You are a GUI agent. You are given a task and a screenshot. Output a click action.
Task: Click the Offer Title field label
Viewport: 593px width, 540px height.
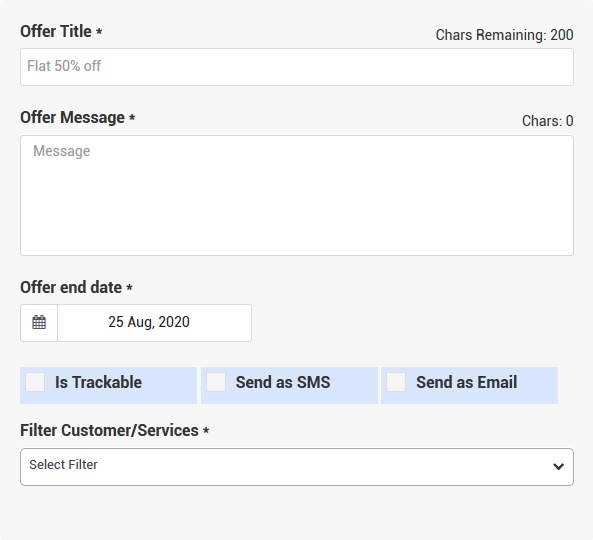[56, 31]
